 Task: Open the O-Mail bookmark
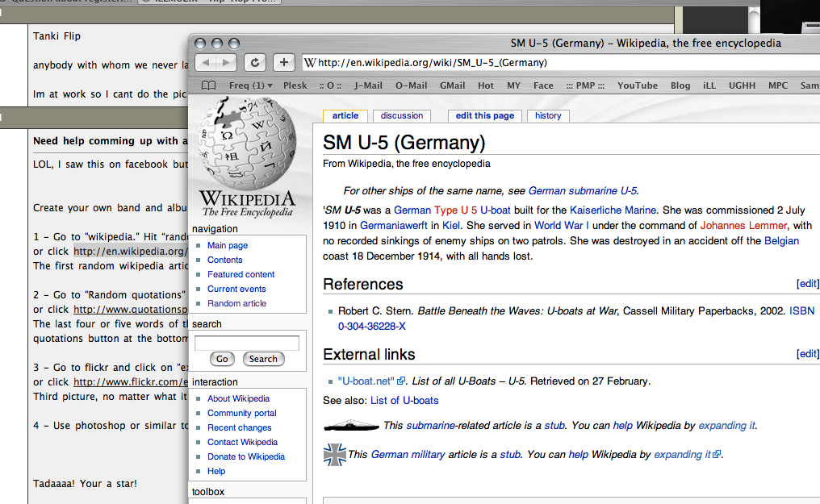click(411, 85)
